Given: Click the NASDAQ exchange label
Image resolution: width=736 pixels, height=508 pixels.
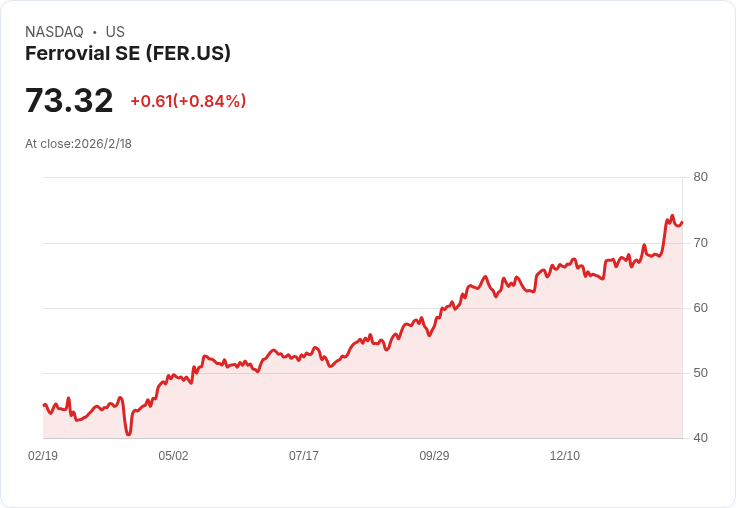Looking at the screenshot, I should coord(54,32).
